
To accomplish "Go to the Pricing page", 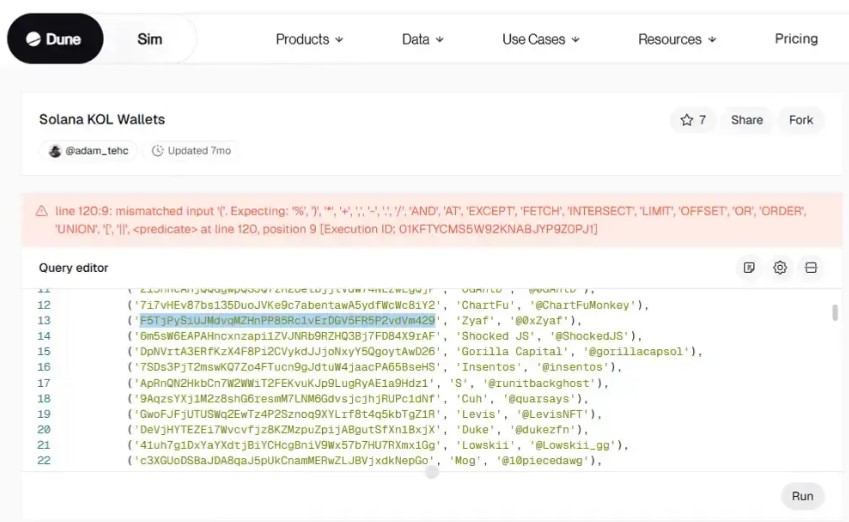I will 796,39.
